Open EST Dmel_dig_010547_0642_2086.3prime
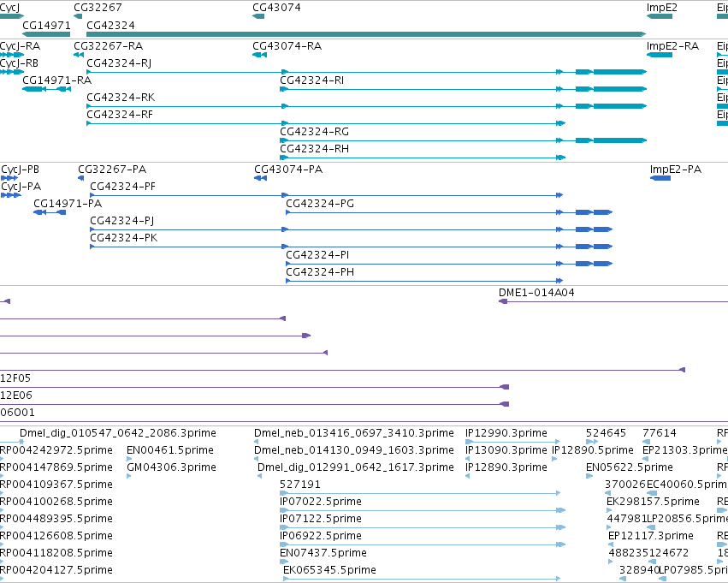The image size is (728, 583). point(118,433)
